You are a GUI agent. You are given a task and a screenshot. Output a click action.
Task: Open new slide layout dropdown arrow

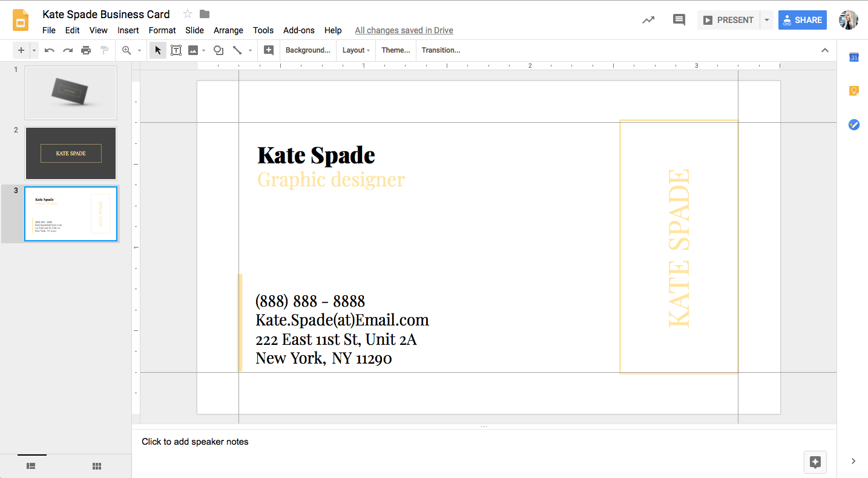[35, 50]
